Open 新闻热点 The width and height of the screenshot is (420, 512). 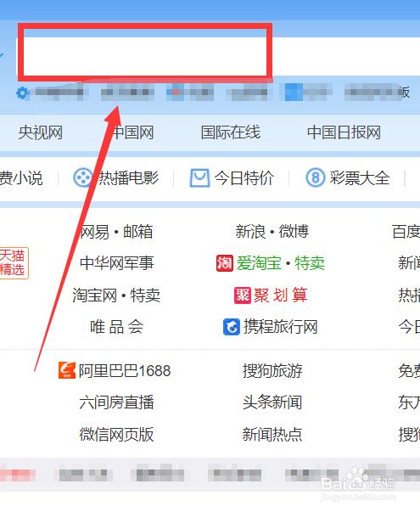tap(272, 435)
